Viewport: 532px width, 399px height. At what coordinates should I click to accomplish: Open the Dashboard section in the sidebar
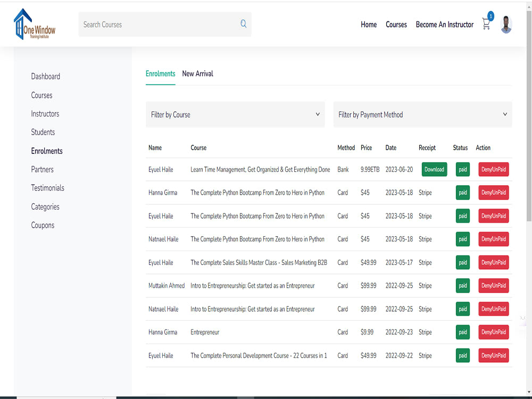(45, 76)
